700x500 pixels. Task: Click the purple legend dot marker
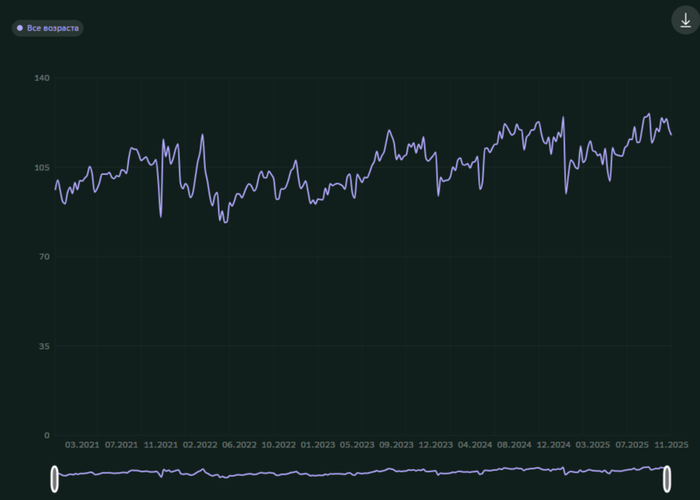20,28
